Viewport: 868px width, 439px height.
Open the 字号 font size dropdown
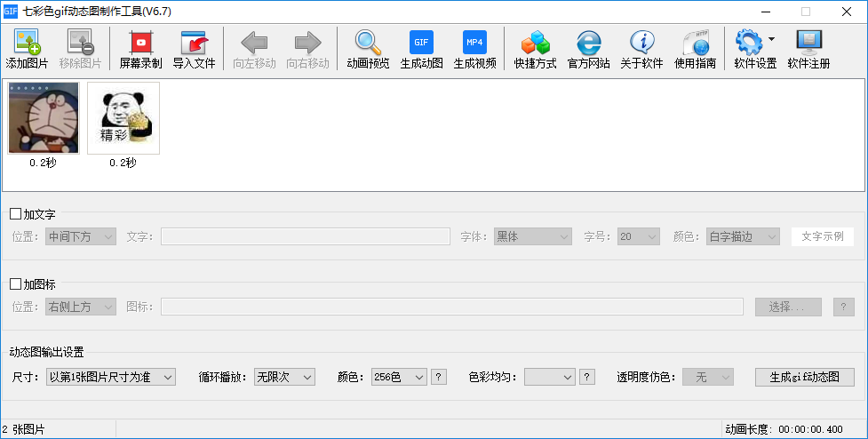coord(638,236)
